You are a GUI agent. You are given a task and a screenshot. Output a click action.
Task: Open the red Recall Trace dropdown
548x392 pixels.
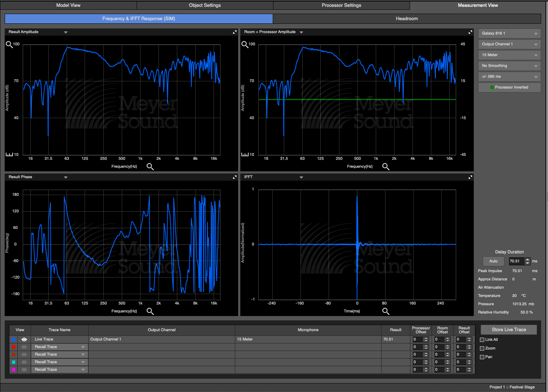point(59,347)
